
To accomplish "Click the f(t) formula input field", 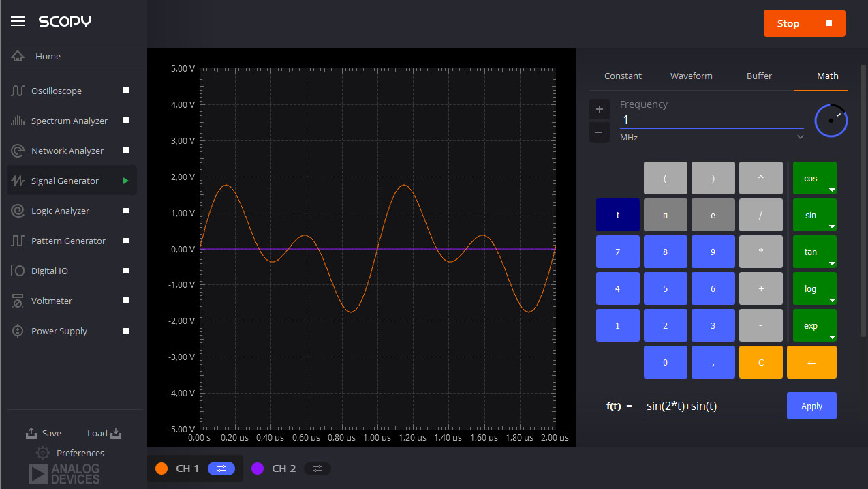I will pos(713,406).
